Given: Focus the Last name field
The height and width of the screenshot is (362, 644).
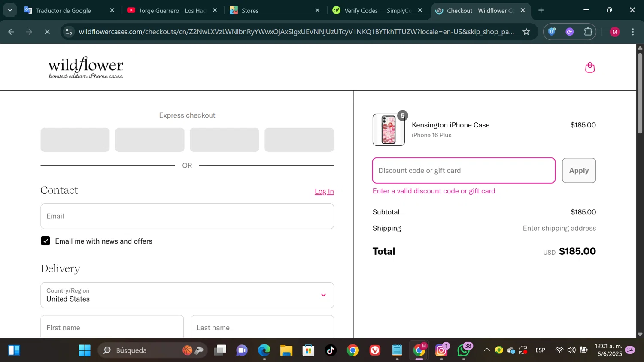Looking at the screenshot, I should [x=262, y=327].
